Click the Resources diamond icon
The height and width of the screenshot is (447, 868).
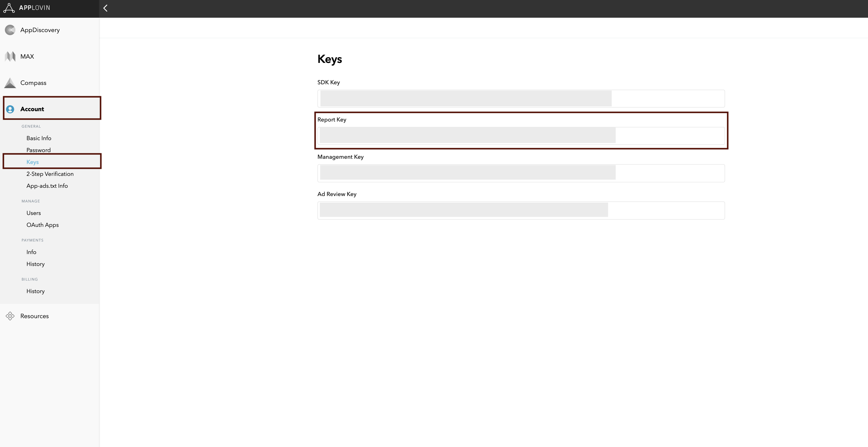pyautogui.click(x=10, y=316)
